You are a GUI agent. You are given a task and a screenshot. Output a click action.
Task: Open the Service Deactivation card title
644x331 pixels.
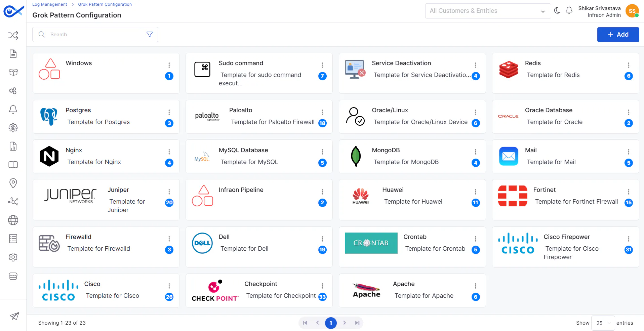click(x=401, y=63)
